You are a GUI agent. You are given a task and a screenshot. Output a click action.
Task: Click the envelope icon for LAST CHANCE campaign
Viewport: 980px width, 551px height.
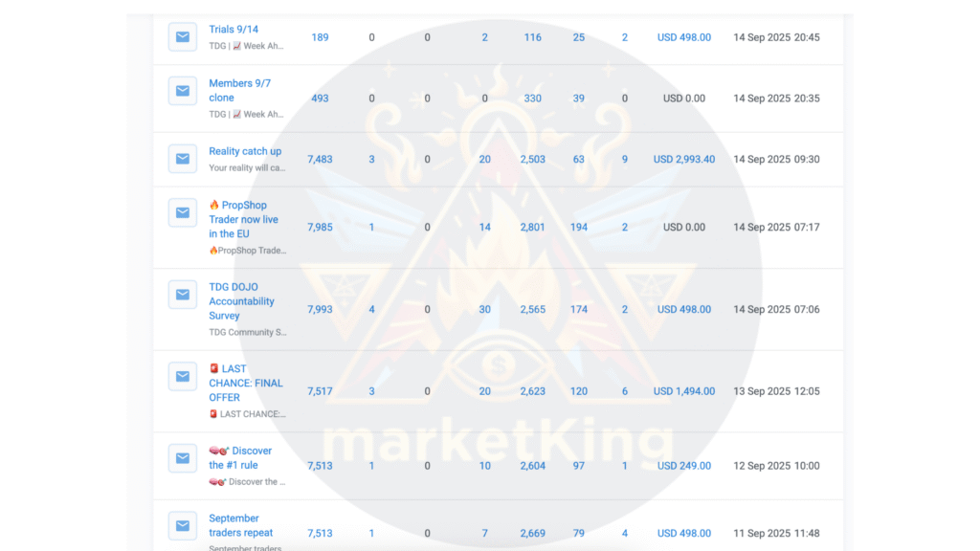pos(182,376)
